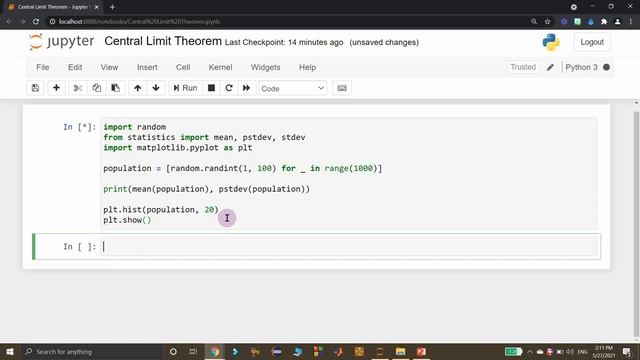Image resolution: width=640 pixels, height=360 pixels.
Task: Open the Windows notification center
Action: click(627, 351)
